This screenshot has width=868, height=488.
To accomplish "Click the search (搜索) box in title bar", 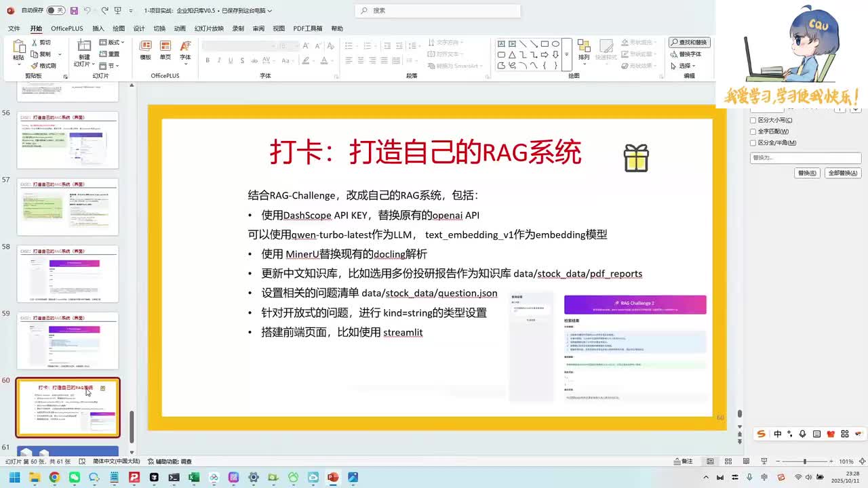I will (x=438, y=11).
